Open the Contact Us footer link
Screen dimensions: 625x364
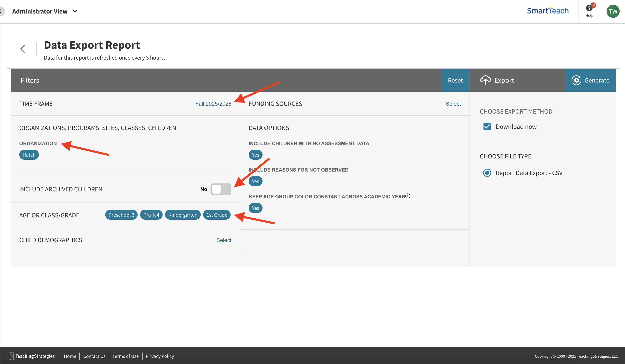point(94,356)
